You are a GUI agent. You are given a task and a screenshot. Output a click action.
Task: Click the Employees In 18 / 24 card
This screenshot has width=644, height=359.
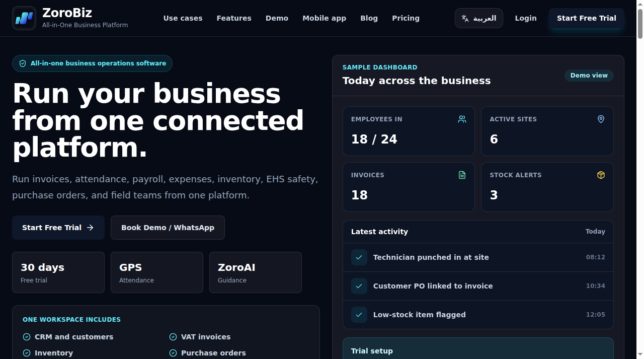pyautogui.click(x=409, y=131)
